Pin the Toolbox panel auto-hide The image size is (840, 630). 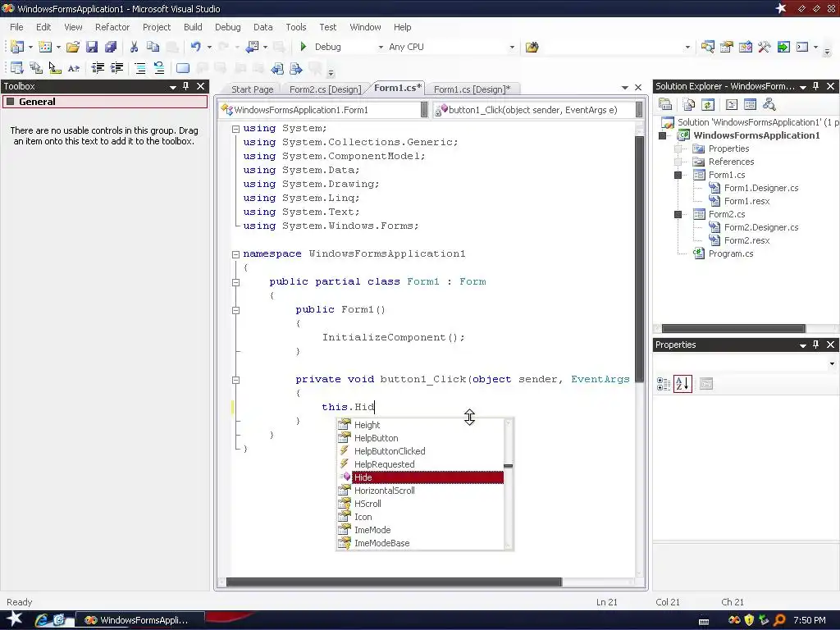186,86
